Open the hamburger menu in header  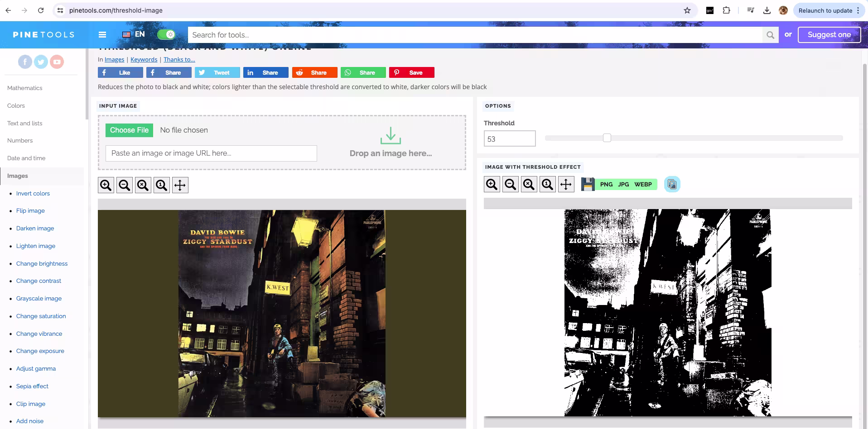pyautogui.click(x=102, y=34)
